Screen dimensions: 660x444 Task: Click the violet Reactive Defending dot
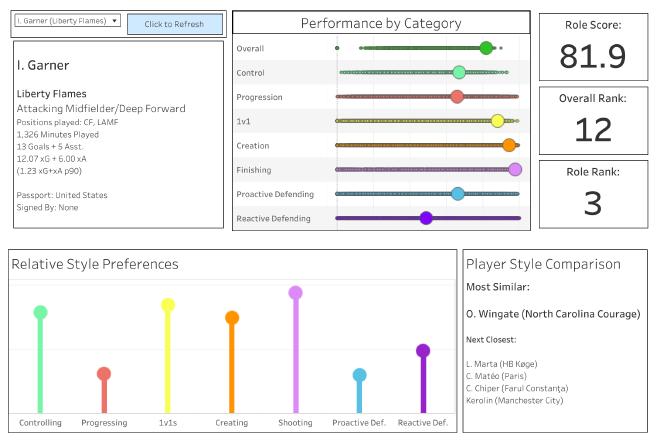(426, 217)
